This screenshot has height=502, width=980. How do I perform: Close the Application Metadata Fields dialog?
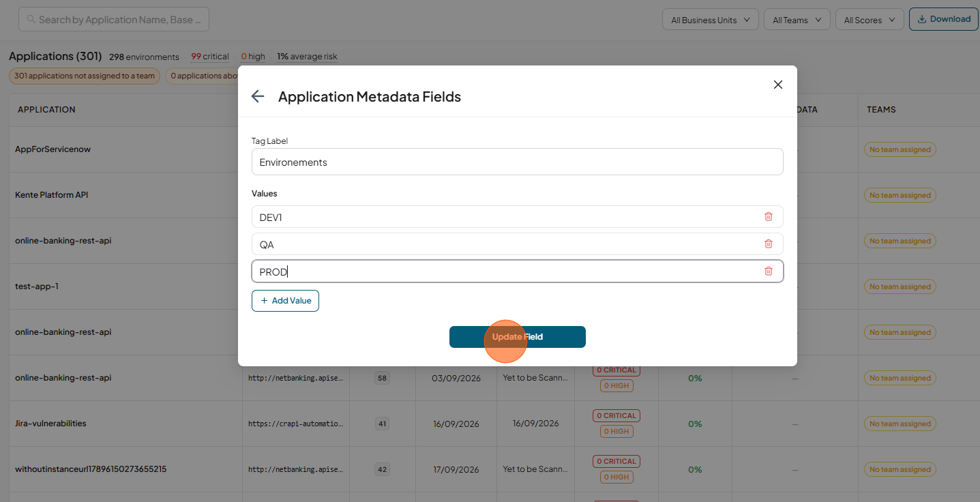[x=777, y=85]
